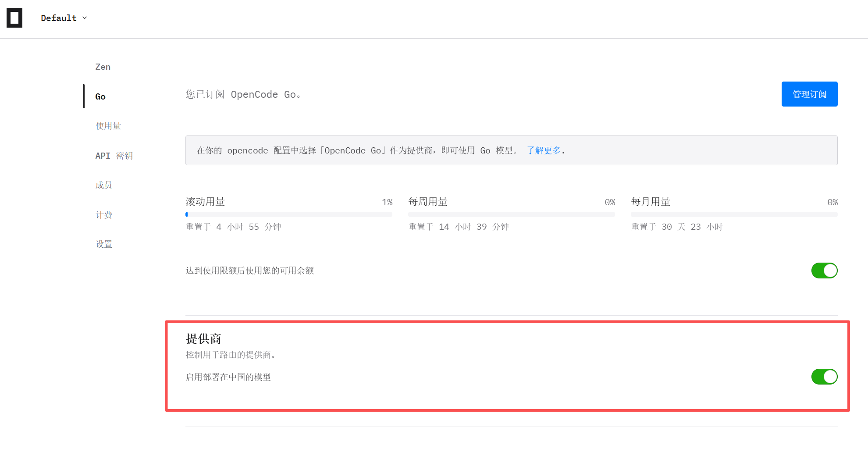Go to 使用量 page
Viewport: 868px width, 463px height.
(x=108, y=126)
